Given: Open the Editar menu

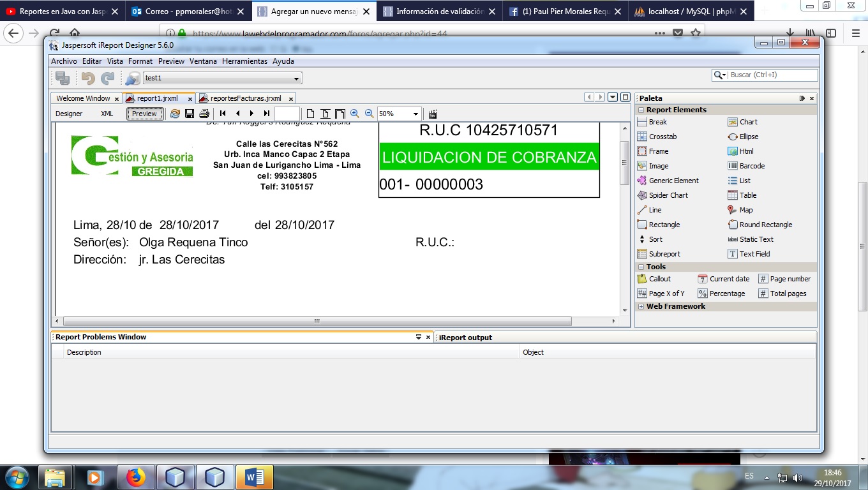Looking at the screenshot, I should click(x=92, y=61).
